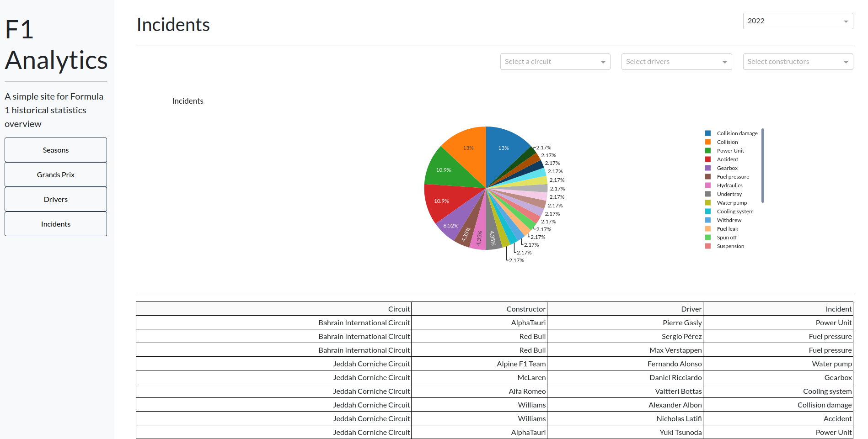This screenshot has width=868, height=439.
Task: Open the 2022 season dropdown
Action: [798, 21]
